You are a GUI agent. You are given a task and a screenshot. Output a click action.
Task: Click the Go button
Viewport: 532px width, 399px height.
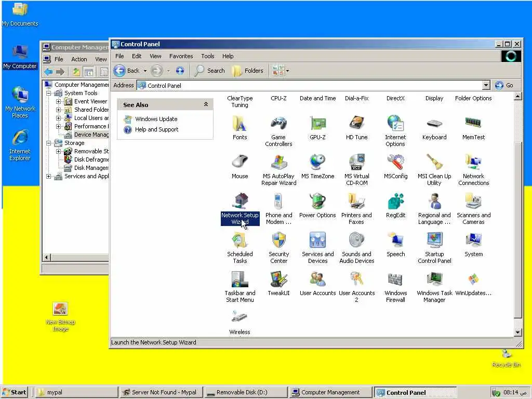click(x=504, y=85)
